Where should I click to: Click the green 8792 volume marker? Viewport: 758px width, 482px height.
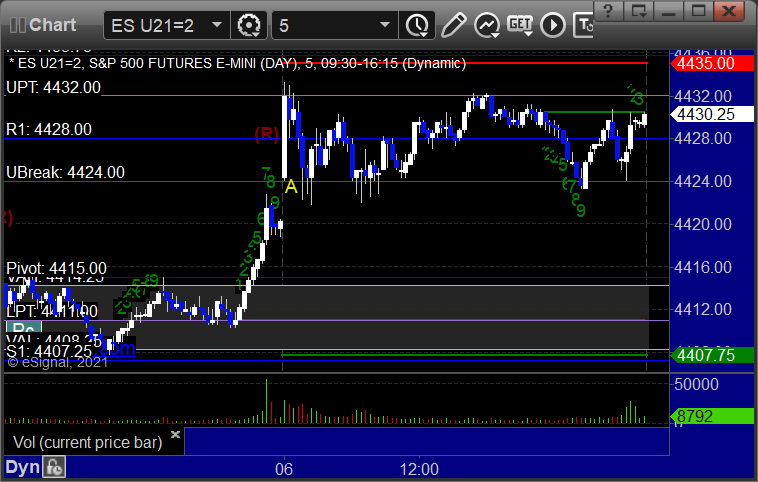click(x=711, y=416)
